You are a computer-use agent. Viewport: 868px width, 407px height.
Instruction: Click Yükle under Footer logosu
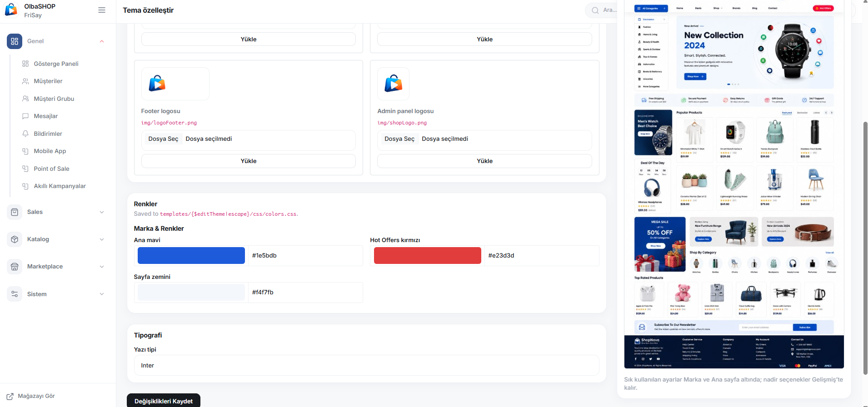coord(249,161)
